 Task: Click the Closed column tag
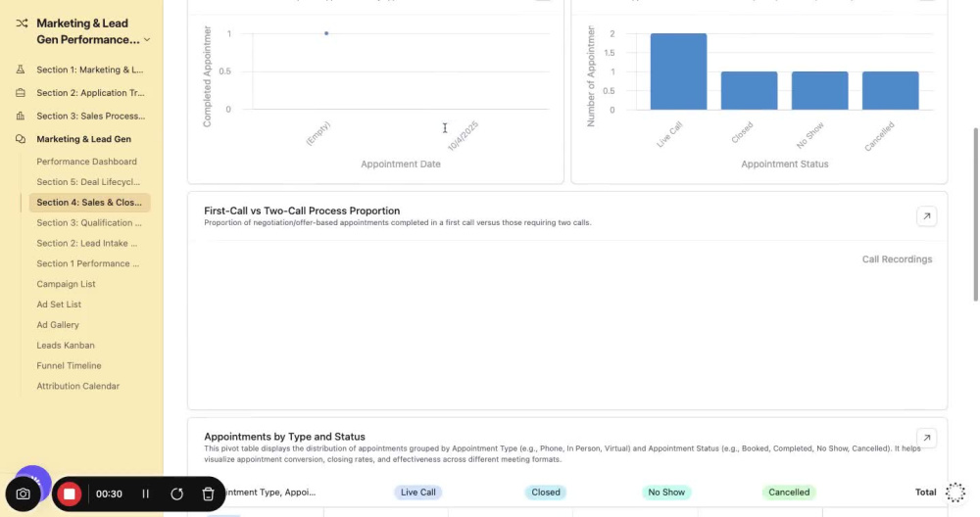[x=546, y=492]
